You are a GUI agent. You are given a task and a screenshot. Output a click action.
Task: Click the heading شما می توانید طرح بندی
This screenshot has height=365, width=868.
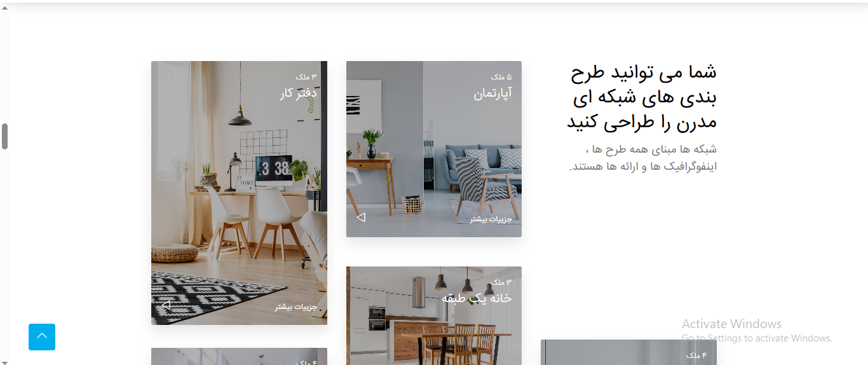(642, 97)
